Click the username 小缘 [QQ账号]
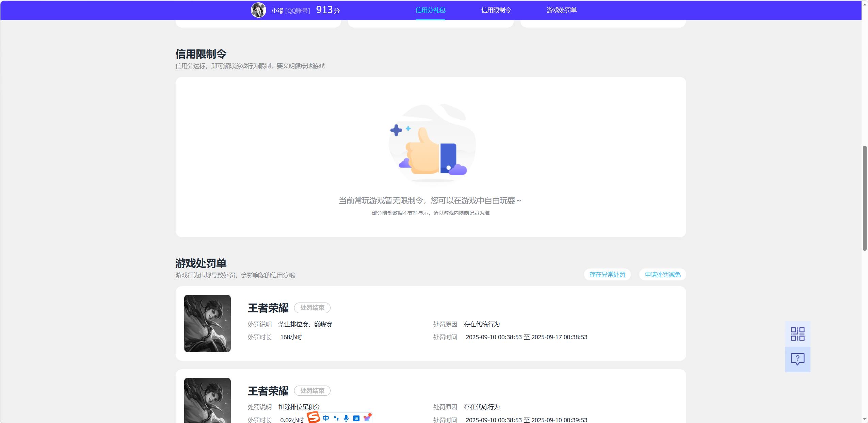 (290, 11)
